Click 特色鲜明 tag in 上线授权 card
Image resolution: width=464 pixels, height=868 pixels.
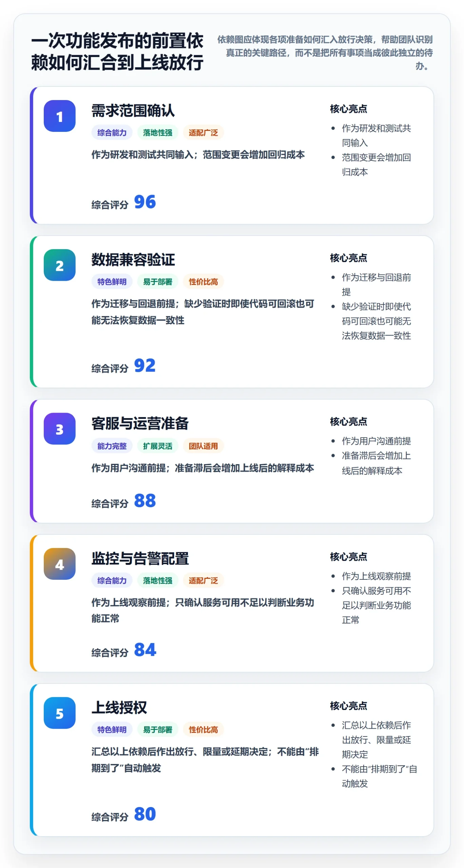[112, 730]
